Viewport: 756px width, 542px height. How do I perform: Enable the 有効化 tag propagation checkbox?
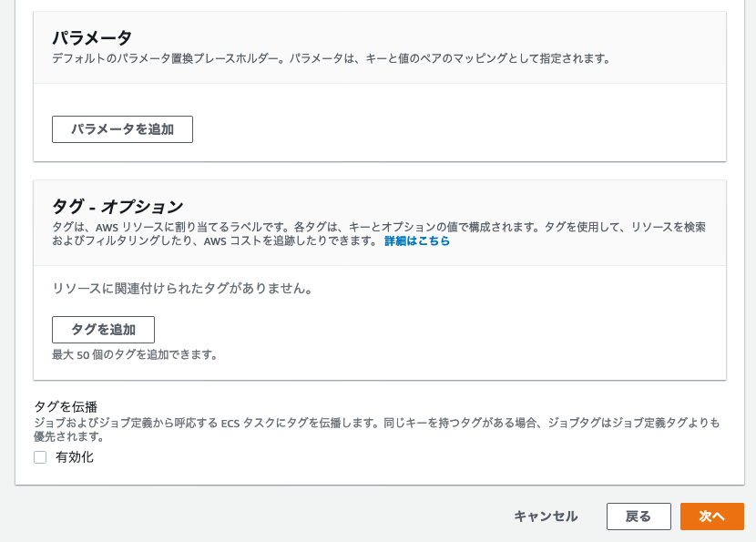tap(40, 457)
